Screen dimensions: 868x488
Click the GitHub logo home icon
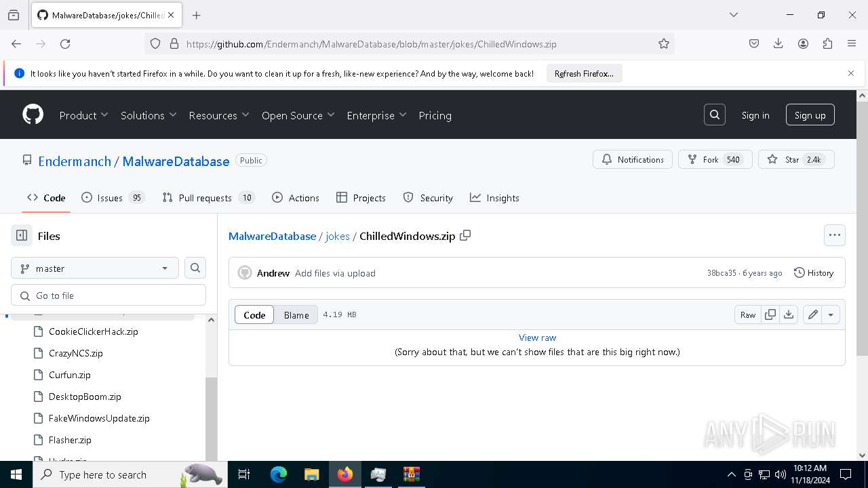pos(33,115)
